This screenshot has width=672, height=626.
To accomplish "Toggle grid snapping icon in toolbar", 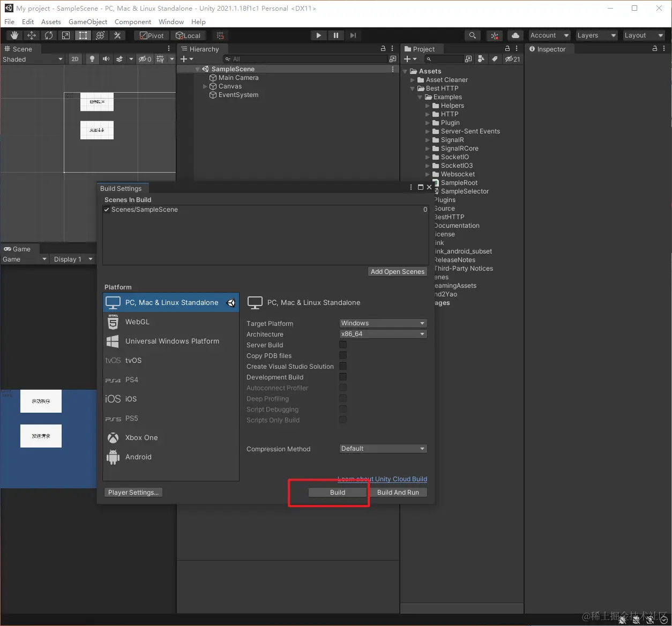I will (x=220, y=35).
